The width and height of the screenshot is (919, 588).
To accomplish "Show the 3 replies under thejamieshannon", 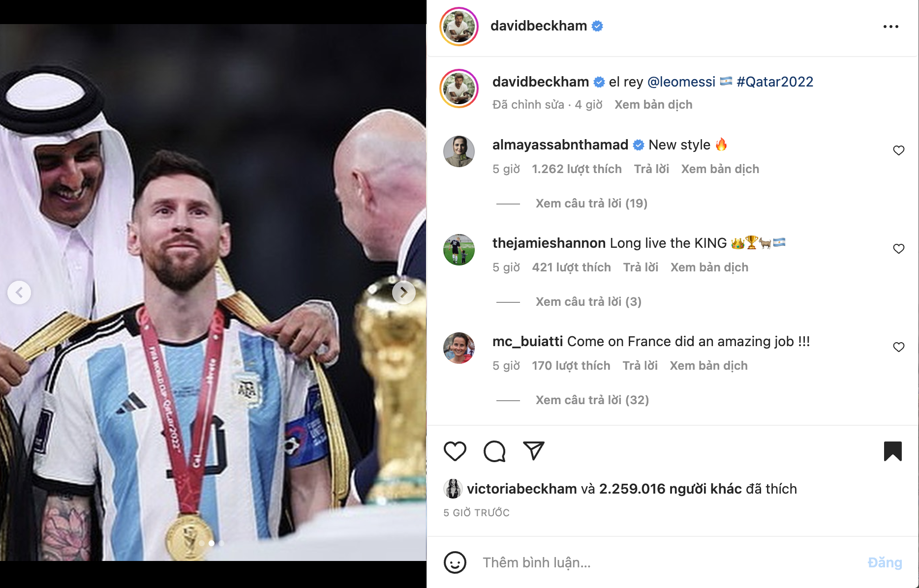I will click(588, 301).
